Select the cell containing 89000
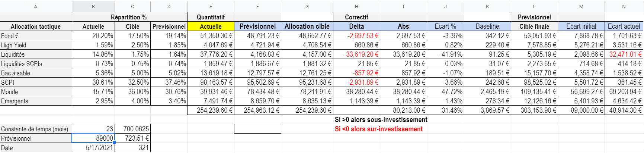644x153 pixels. [x=93, y=138]
